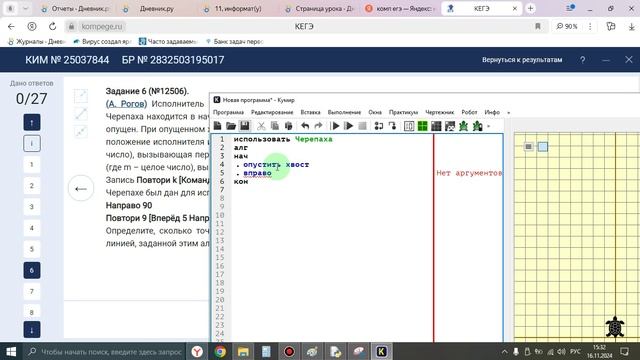This screenshot has width=640, height=360.
Task: Open the Чертежник menu
Action: click(x=440, y=112)
